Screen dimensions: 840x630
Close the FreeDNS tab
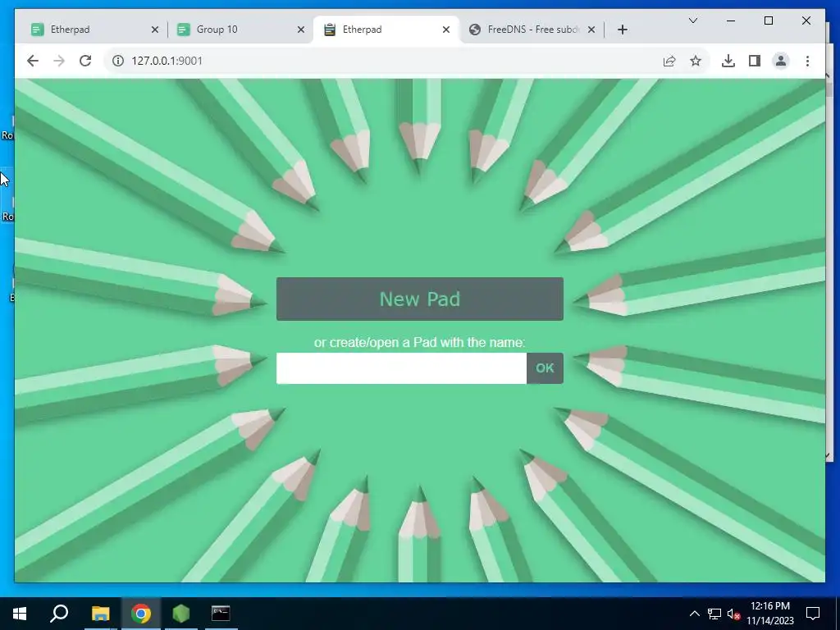point(591,30)
